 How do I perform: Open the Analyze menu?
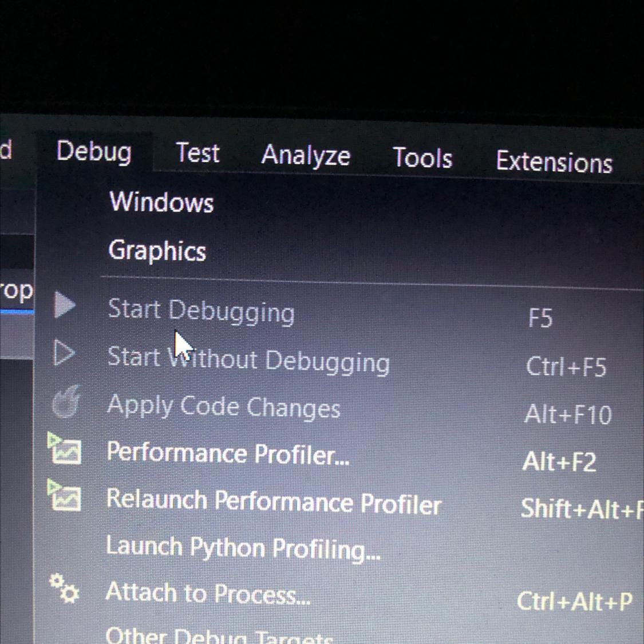point(306,156)
